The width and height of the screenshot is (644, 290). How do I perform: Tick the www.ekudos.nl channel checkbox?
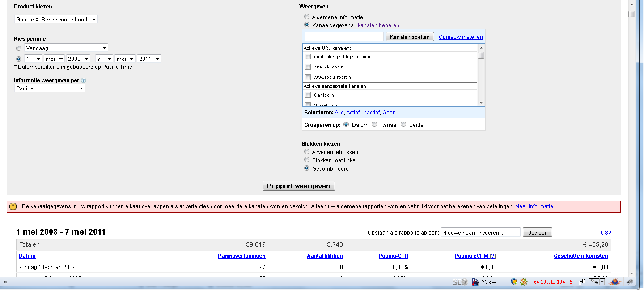point(308,67)
